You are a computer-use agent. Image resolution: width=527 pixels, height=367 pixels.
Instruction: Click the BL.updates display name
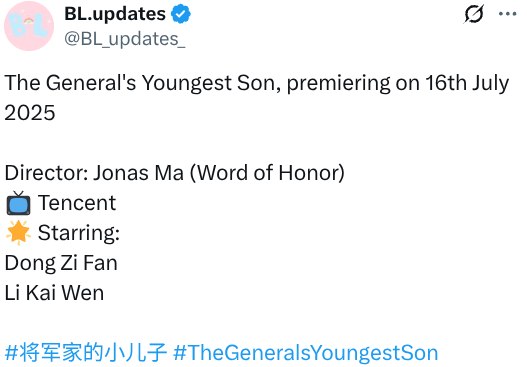click(x=115, y=14)
